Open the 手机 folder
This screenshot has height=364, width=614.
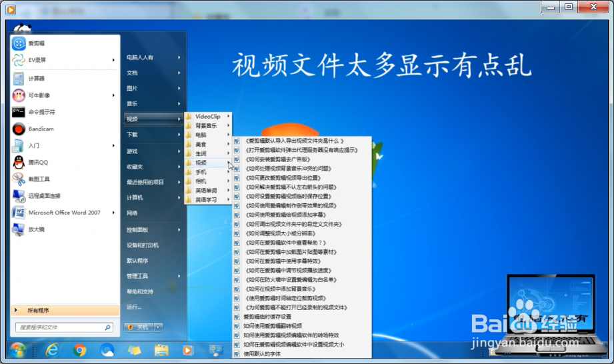208,172
